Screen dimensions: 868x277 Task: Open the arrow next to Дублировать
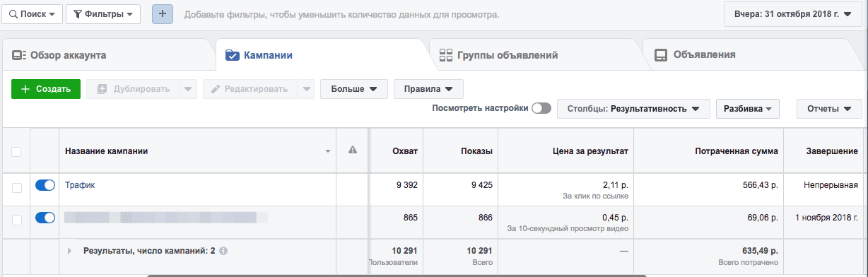pos(187,89)
